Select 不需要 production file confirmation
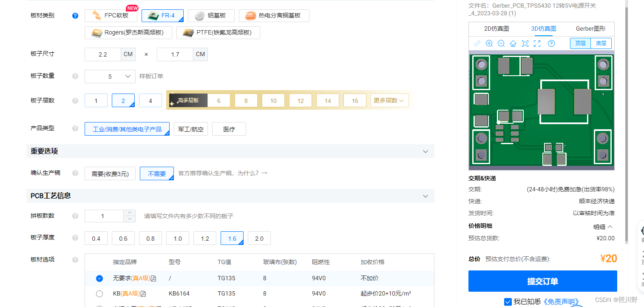644x307 pixels. (x=157, y=173)
